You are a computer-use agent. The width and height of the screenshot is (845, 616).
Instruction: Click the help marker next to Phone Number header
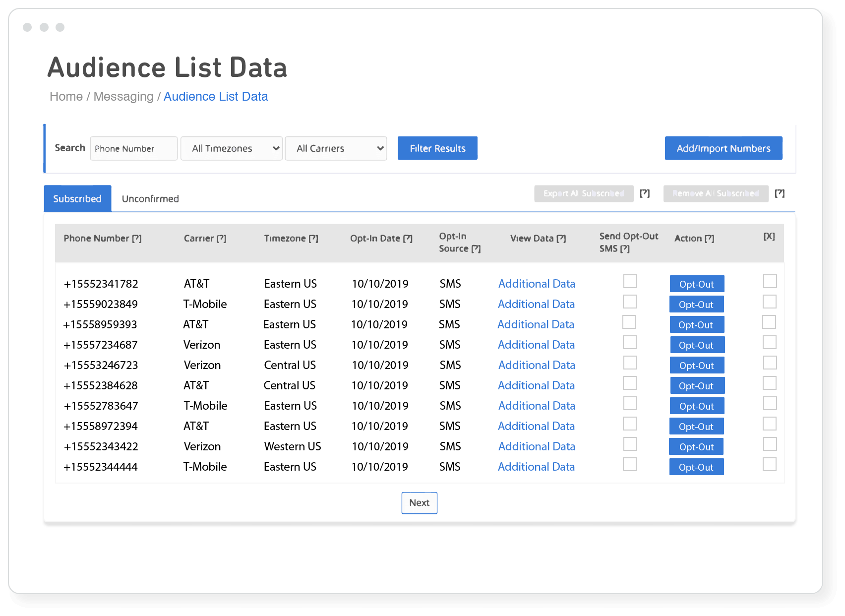pos(137,239)
